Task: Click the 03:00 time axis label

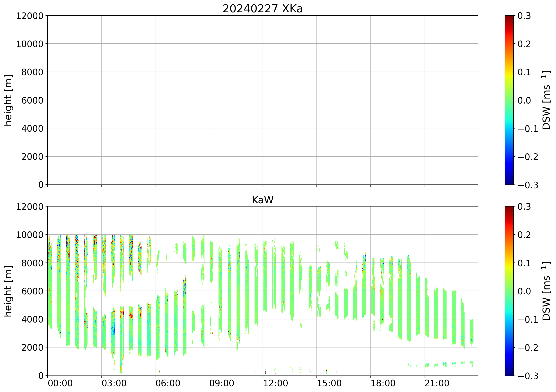Action: coord(114,383)
